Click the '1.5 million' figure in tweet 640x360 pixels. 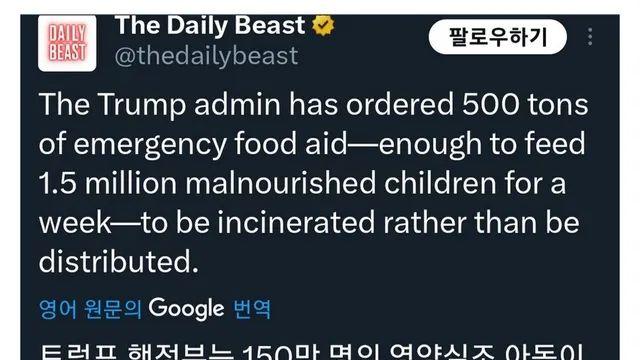[107, 183]
